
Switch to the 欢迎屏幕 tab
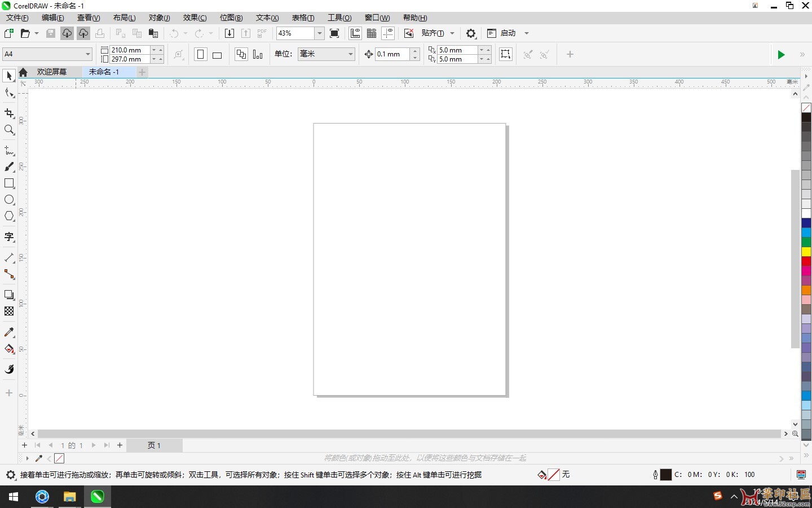pos(52,72)
